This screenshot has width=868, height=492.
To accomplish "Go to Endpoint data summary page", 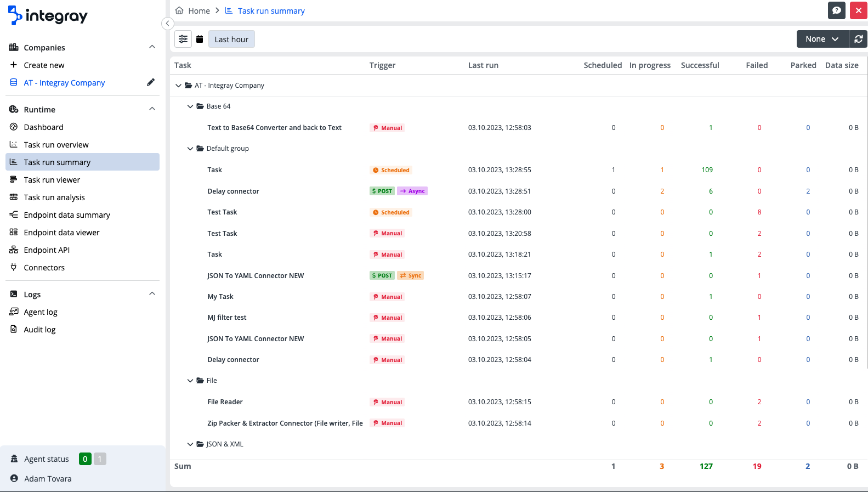I will 67,215.
